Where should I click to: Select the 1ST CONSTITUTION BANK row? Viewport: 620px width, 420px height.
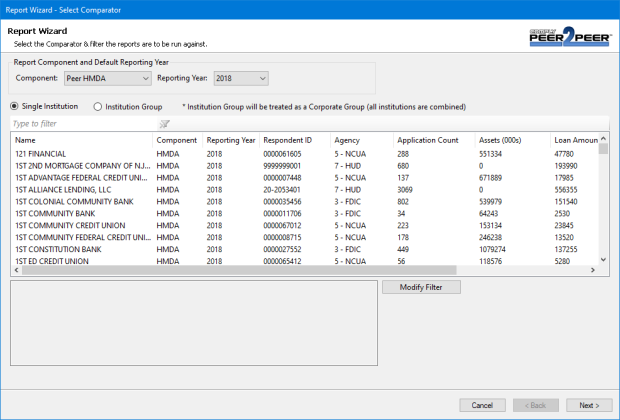[x=304, y=249]
